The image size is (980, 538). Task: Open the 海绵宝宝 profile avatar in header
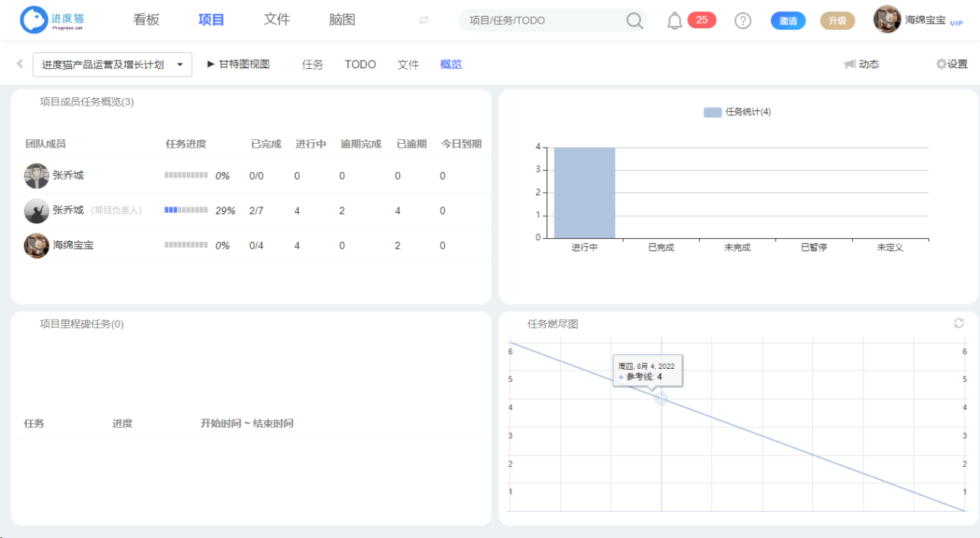[x=887, y=20]
